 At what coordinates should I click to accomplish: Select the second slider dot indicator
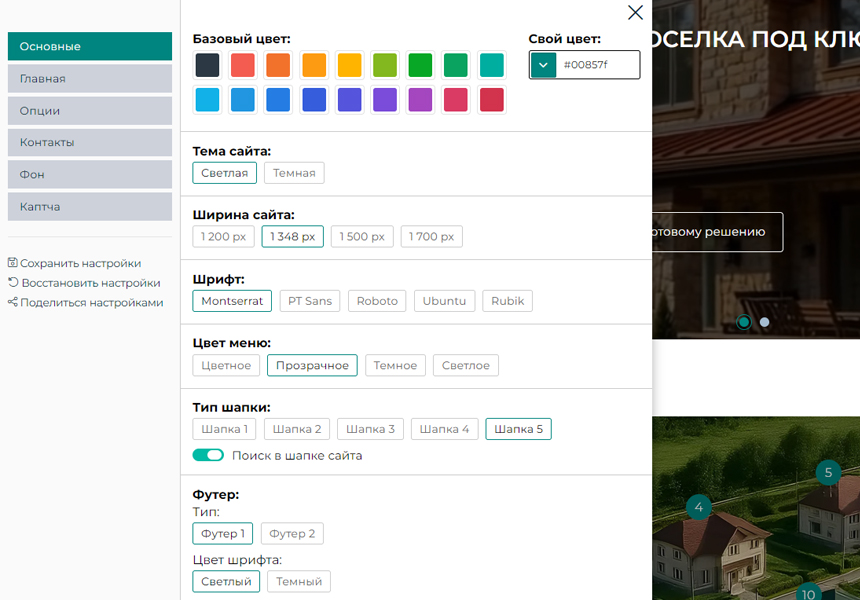pos(765,322)
